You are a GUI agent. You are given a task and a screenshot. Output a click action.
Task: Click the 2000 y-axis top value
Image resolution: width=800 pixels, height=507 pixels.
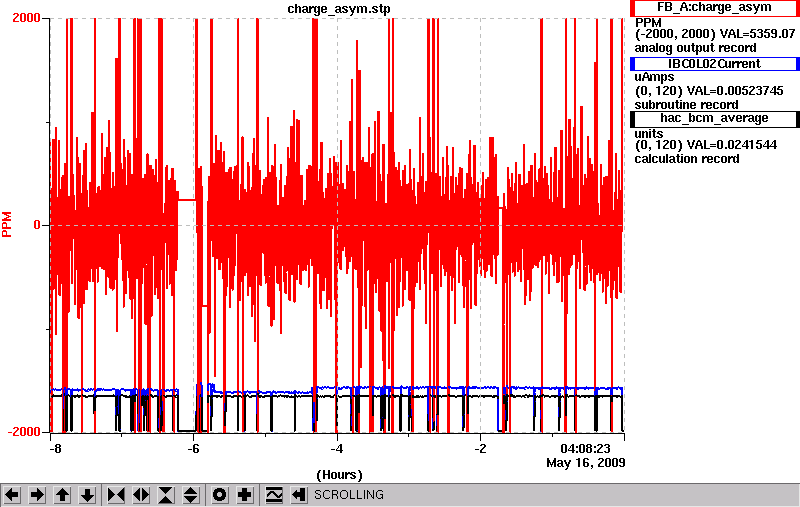(x=26, y=18)
